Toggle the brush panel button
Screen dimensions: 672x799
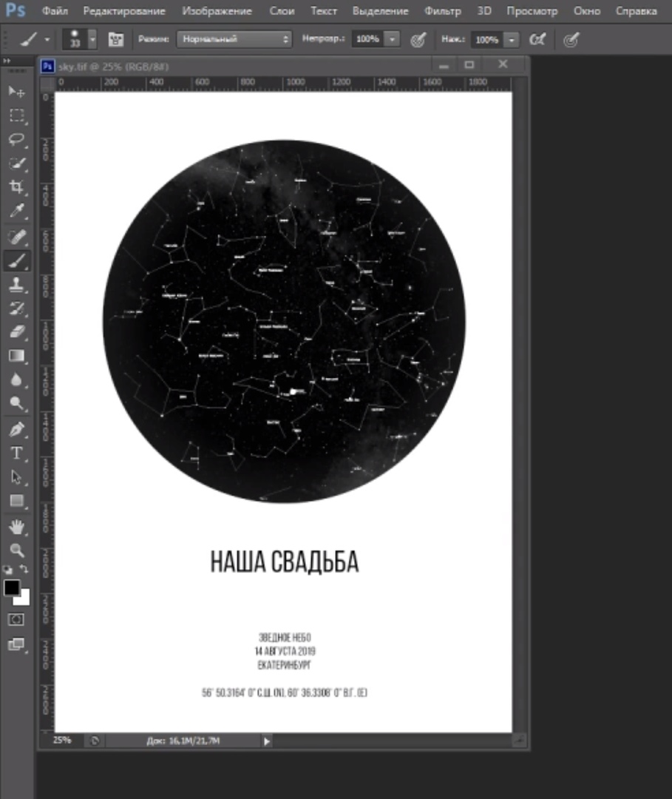coord(115,39)
